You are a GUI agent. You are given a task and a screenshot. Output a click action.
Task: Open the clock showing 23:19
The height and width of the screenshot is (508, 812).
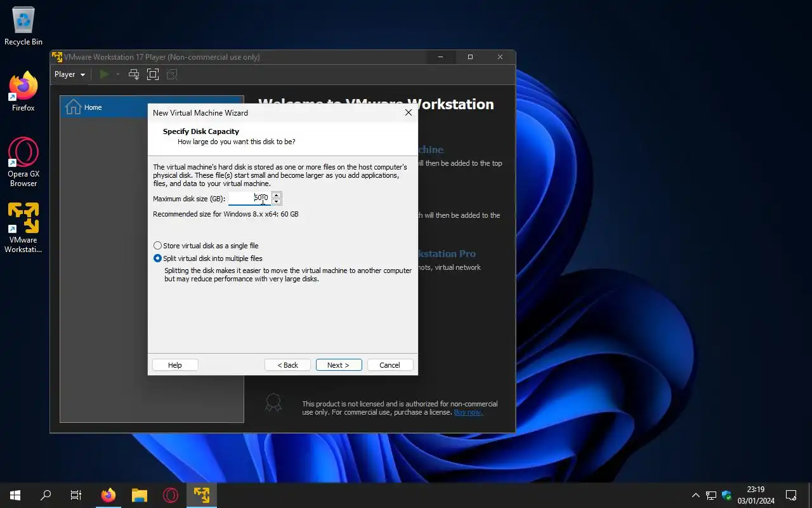click(x=756, y=495)
